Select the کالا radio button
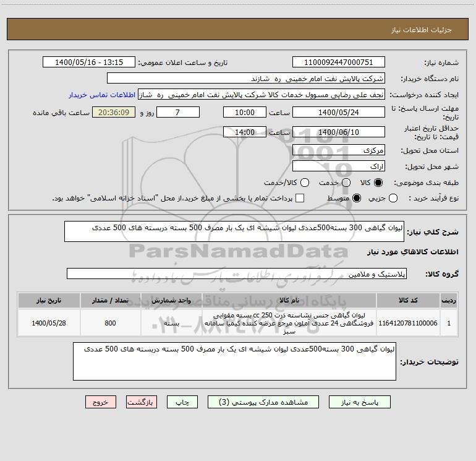The width and height of the screenshot is (476, 461). [x=378, y=183]
